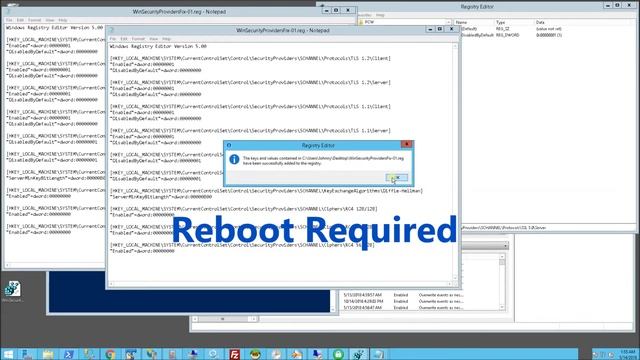
Task: Click scroll-down arrow in front Notepad
Action: pos(456,278)
